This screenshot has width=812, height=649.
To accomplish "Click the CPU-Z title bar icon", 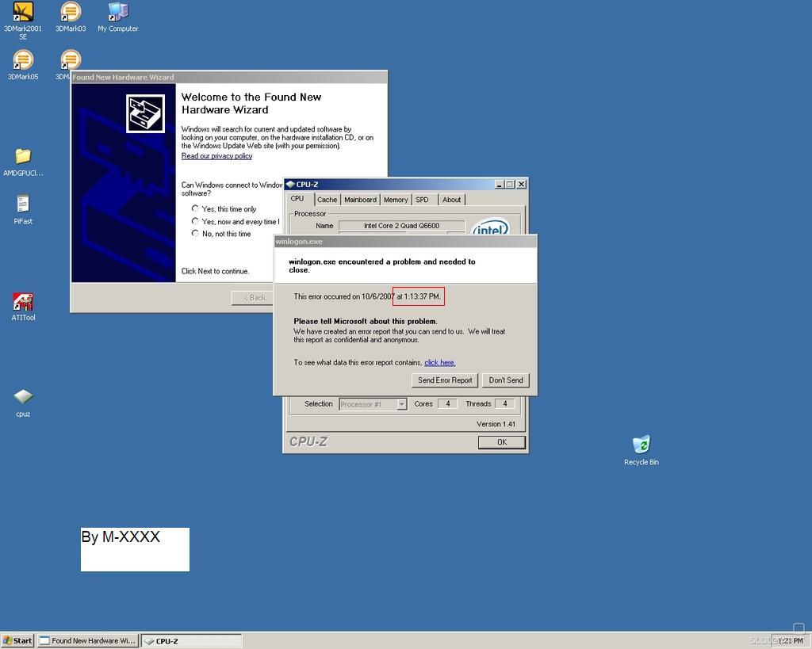I will (x=290, y=185).
